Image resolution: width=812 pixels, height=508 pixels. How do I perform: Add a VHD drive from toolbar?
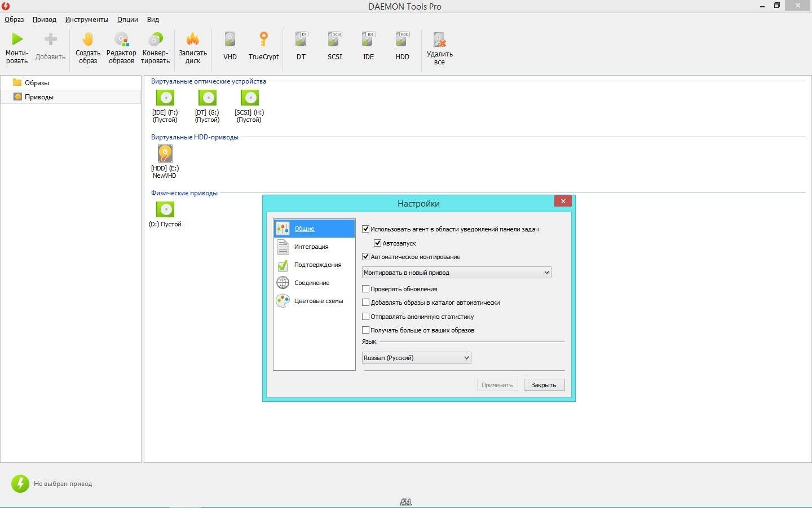tap(230, 46)
